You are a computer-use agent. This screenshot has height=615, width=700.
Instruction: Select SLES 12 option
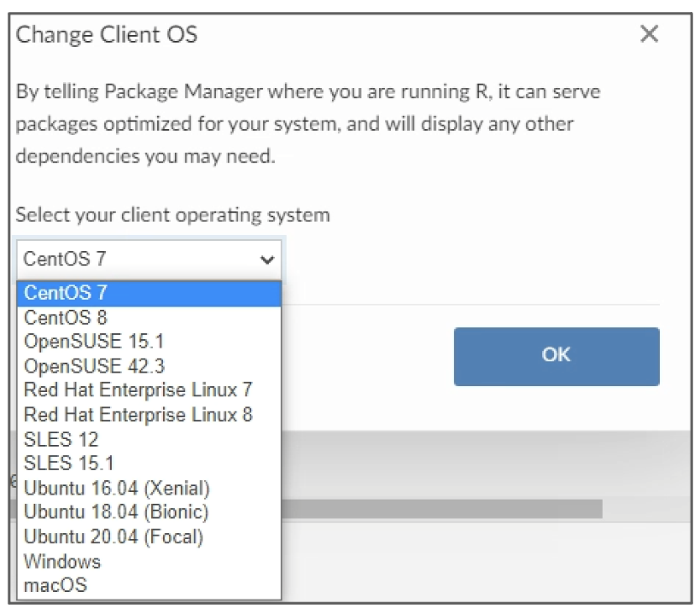tap(149, 440)
